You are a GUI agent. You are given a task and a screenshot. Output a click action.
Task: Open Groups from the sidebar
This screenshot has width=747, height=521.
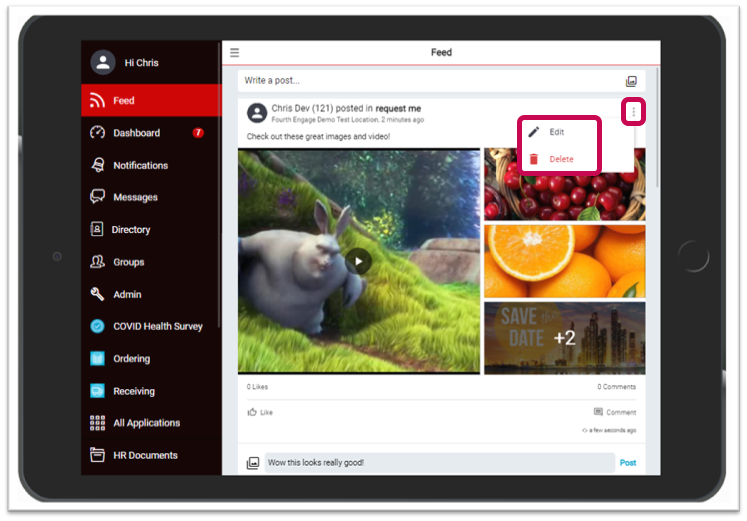[151, 261]
